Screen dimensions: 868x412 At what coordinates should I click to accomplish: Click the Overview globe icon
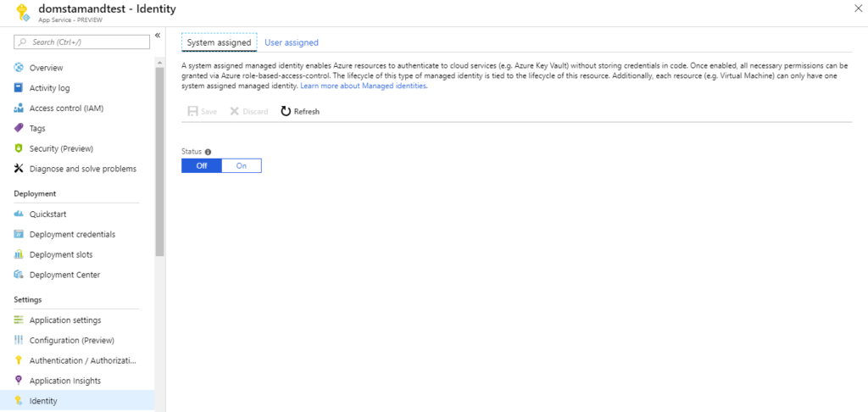(x=19, y=68)
